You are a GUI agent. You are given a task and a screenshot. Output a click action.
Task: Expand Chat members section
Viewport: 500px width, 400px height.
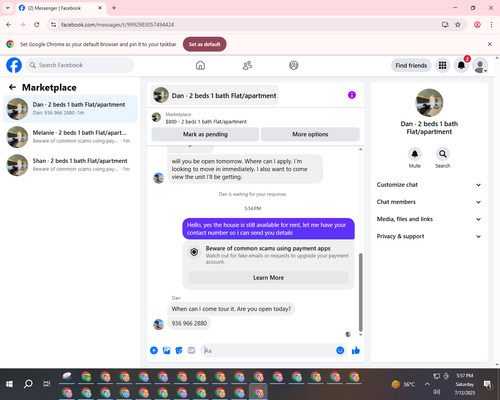point(429,202)
